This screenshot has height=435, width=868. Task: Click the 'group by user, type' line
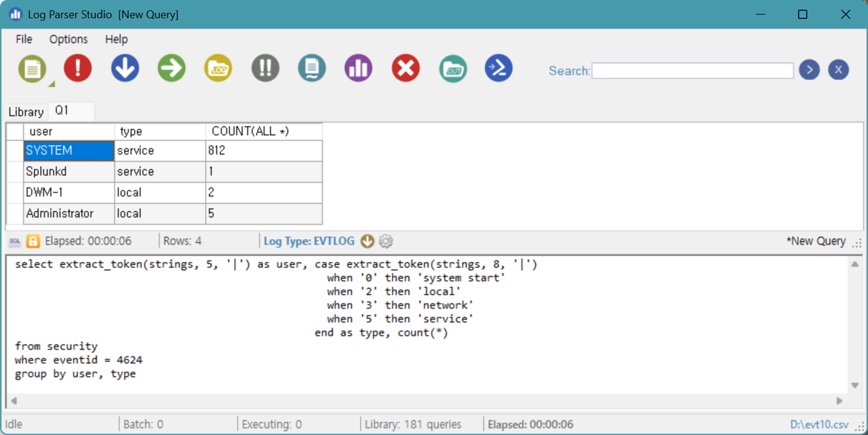click(75, 374)
